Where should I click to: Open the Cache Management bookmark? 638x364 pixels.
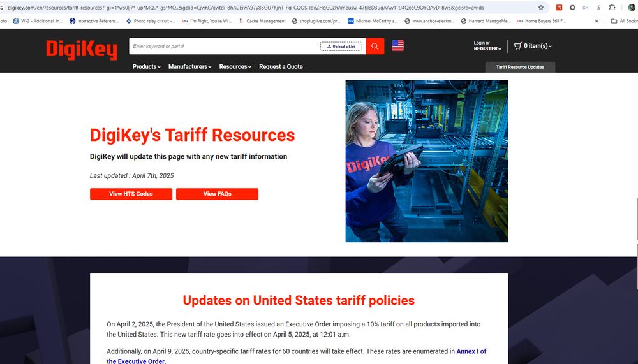point(262,21)
